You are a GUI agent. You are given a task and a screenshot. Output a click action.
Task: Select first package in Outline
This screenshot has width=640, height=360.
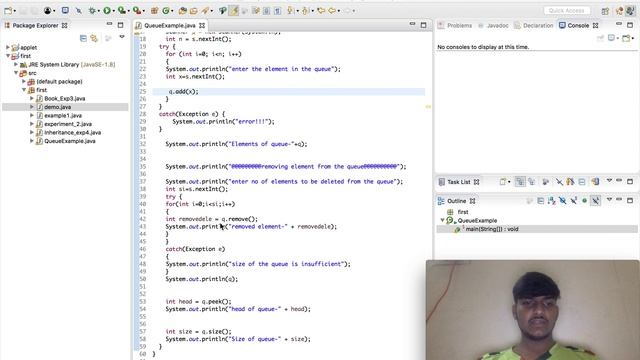463,212
